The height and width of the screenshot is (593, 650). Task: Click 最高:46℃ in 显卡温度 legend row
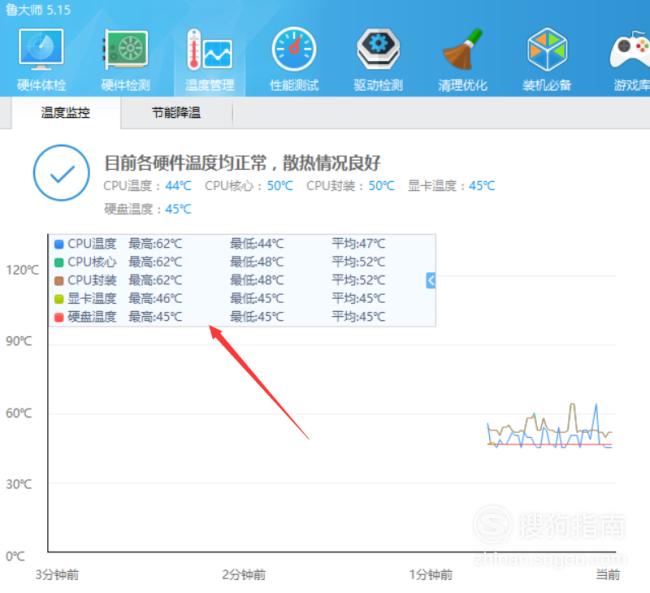point(155,298)
